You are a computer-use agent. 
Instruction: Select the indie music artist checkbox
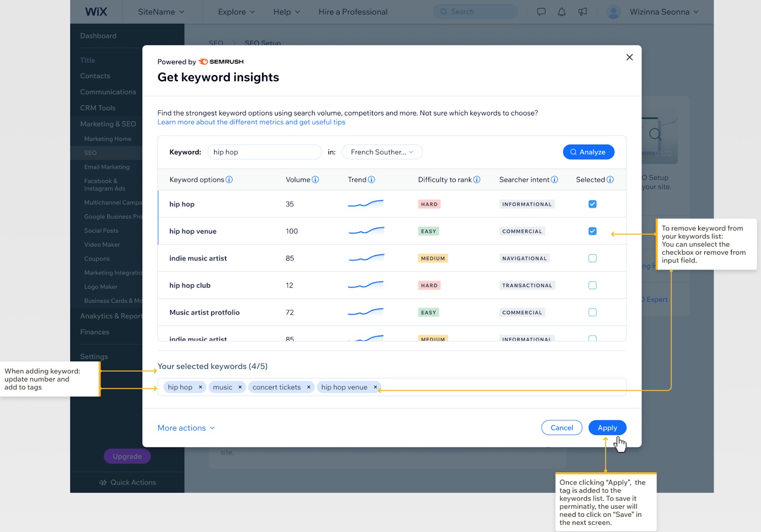[592, 258]
